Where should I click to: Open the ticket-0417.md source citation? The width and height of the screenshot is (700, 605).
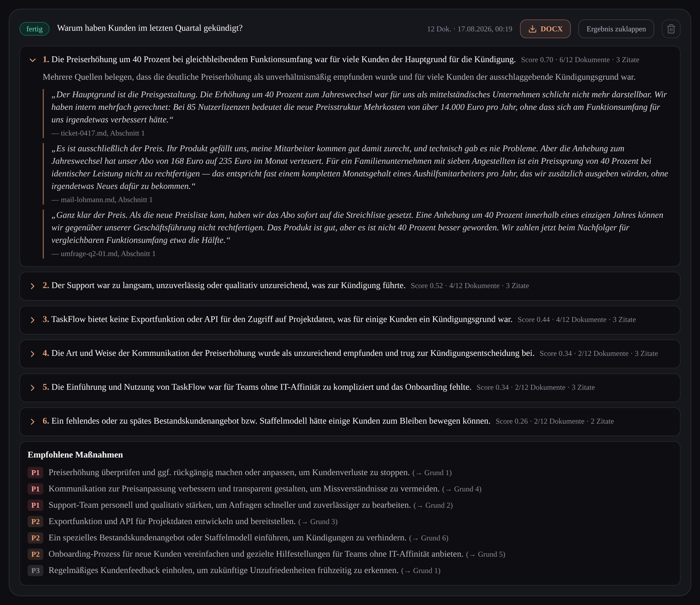(98, 133)
